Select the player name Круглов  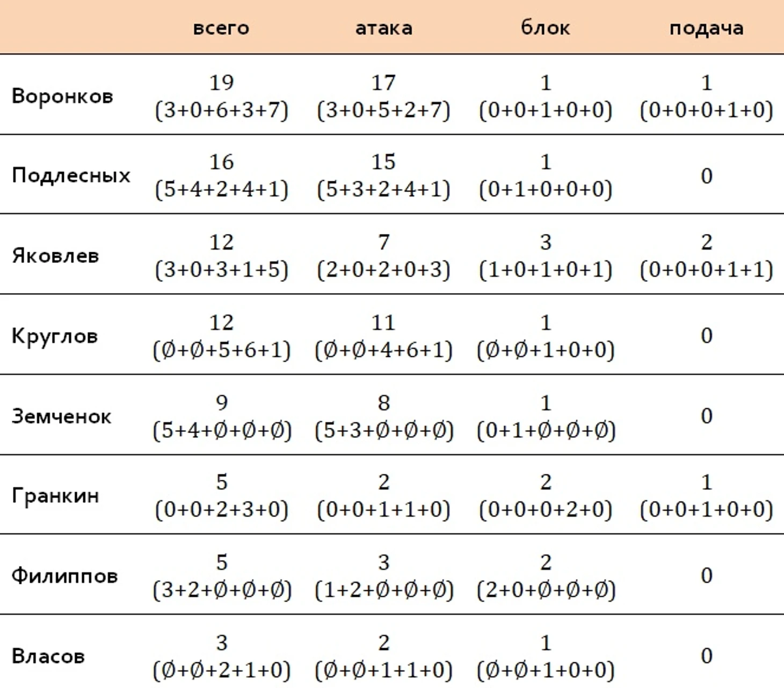[x=55, y=336]
